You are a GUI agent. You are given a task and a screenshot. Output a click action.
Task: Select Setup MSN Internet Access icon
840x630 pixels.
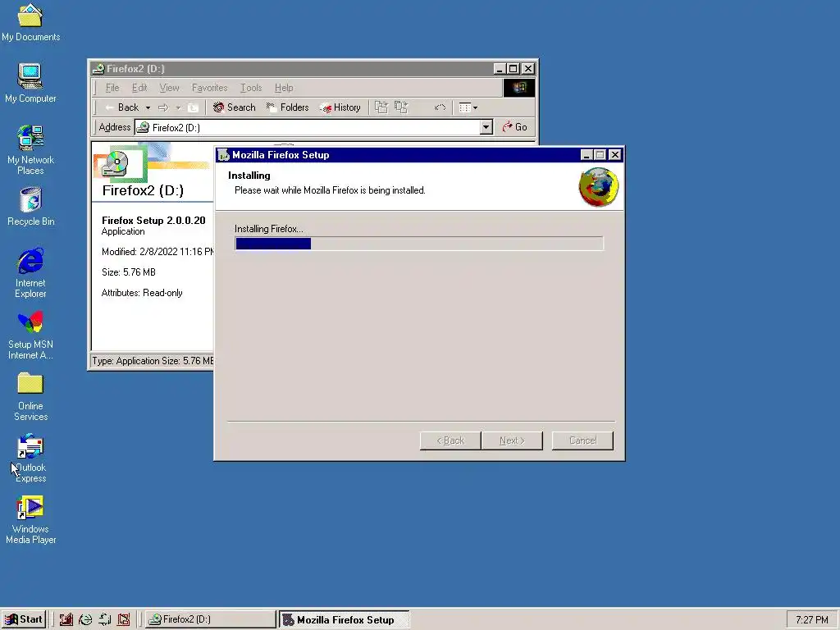pyautogui.click(x=30, y=335)
